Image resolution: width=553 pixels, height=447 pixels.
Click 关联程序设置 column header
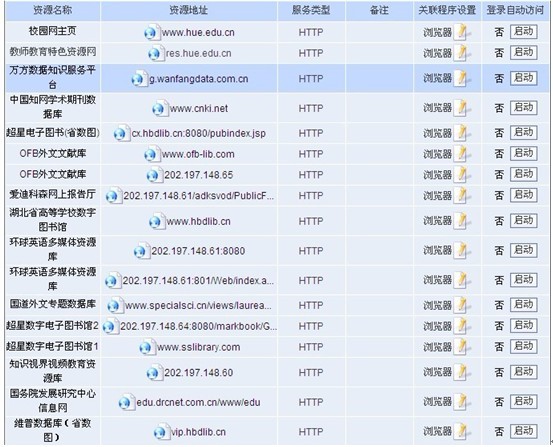coord(447,10)
